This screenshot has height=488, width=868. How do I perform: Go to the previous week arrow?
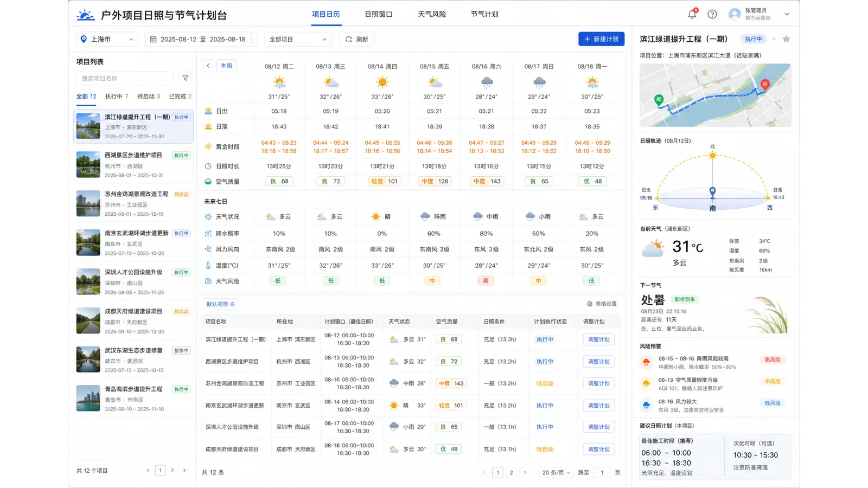coord(208,66)
